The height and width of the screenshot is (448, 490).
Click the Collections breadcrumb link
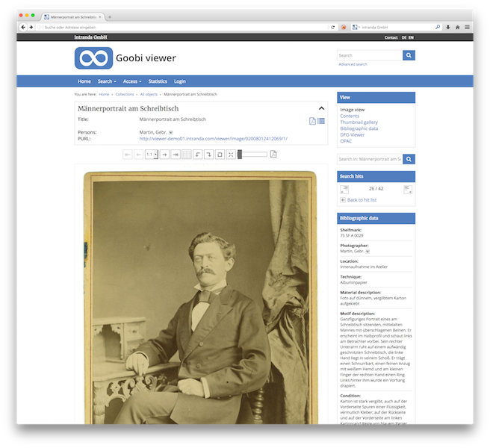coord(125,94)
